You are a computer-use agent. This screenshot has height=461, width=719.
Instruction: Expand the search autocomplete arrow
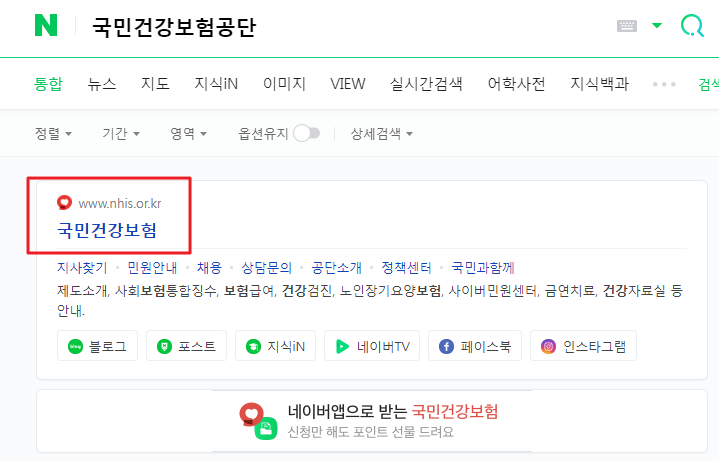[657, 25]
